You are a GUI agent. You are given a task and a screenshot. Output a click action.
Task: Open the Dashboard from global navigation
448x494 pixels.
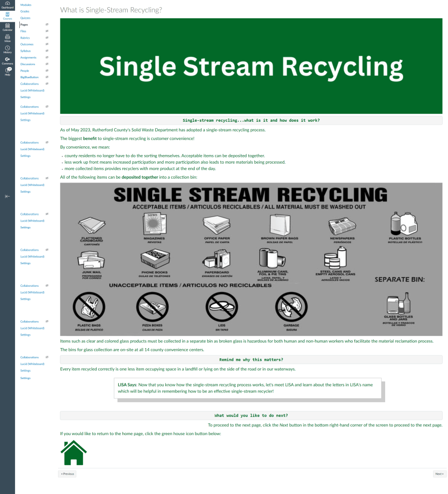pos(7,5)
